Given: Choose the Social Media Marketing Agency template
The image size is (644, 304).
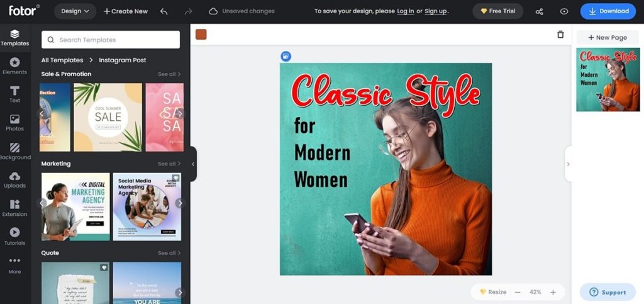Looking at the screenshot, I should [x=147, y=206].
